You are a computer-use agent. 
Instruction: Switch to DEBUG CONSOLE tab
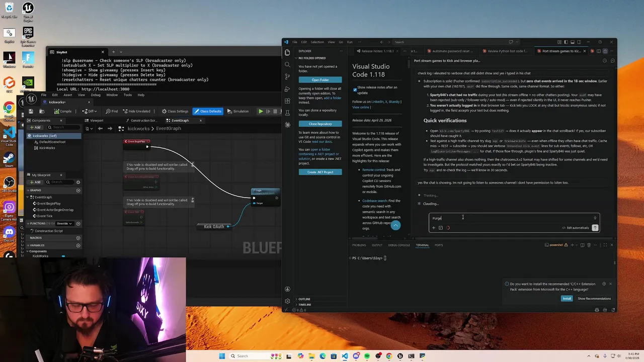pos(399,245)
